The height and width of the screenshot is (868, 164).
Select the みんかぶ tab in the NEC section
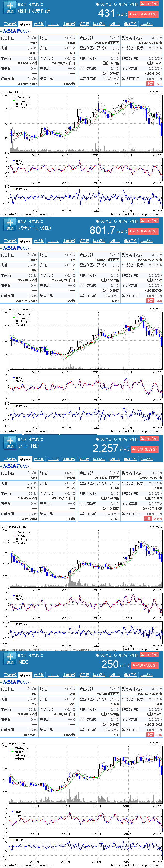(146, 675)
